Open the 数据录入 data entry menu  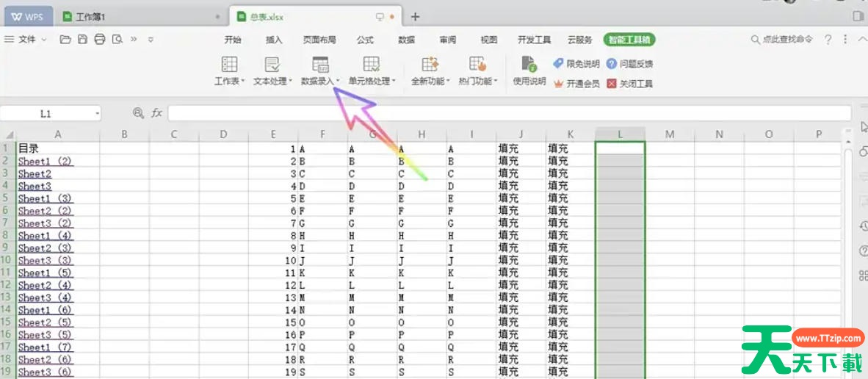pyautogui.click(x=320, y=72)
